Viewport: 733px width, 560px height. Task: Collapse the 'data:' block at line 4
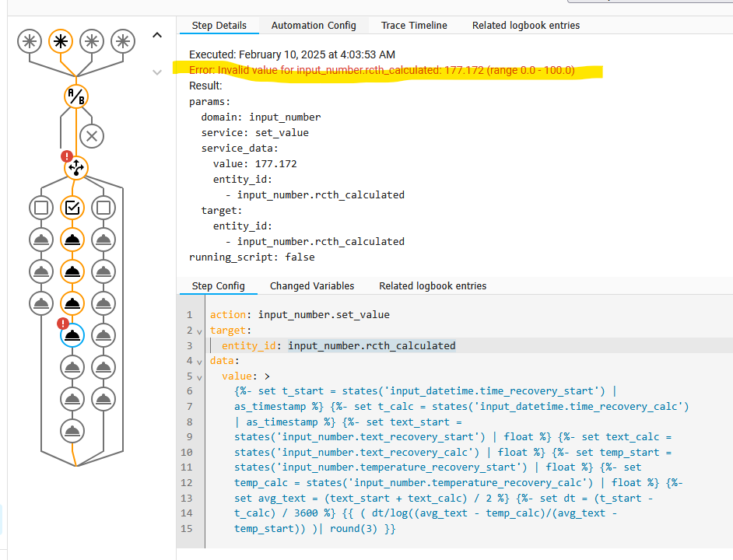199,362
